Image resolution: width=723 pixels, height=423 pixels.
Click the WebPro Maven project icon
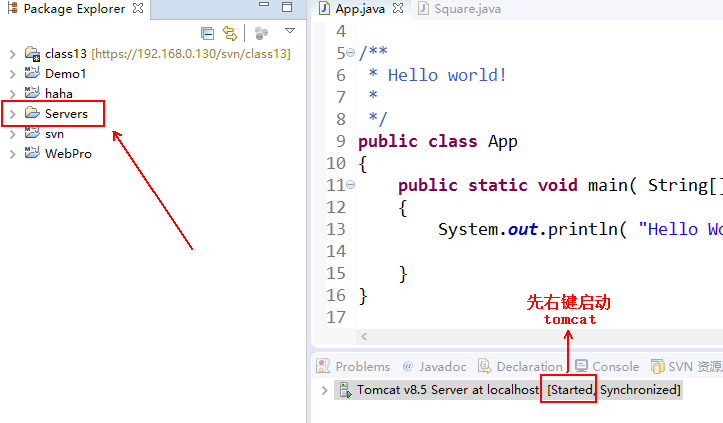[x=32, y=152]
